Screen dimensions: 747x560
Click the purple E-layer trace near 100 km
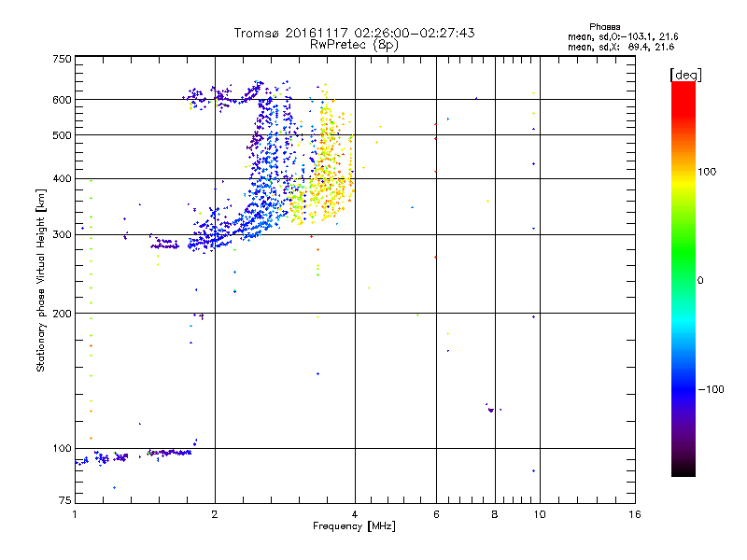coord(169,453)
